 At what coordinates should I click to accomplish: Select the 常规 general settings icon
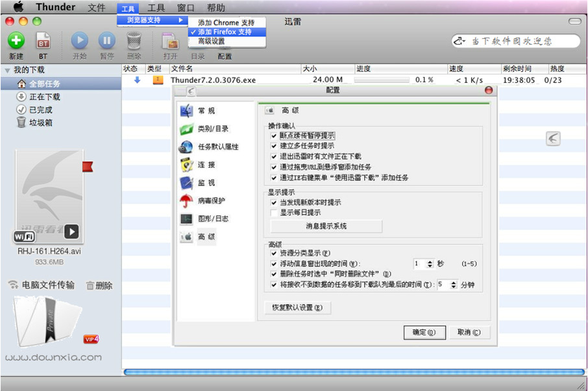coord(186,111)
